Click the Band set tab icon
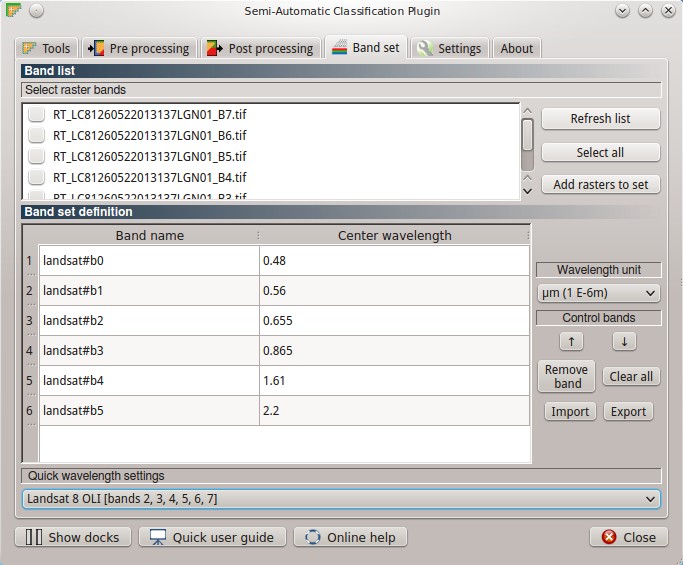Screen dimensions: 683x565 [339, 47]
